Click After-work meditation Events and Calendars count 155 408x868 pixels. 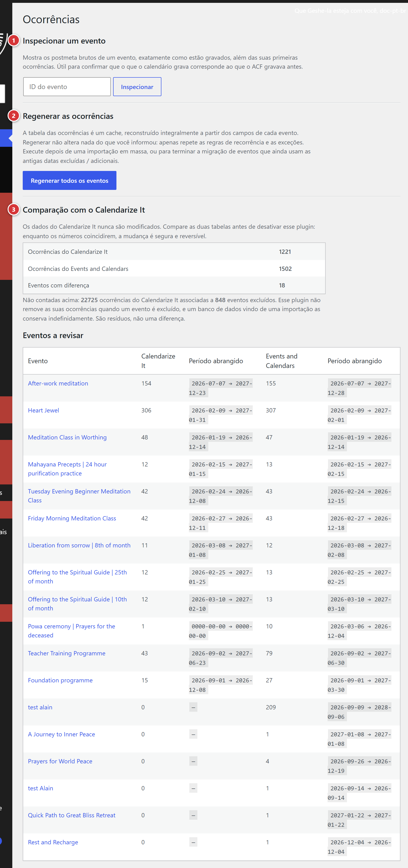coord(271,383)
